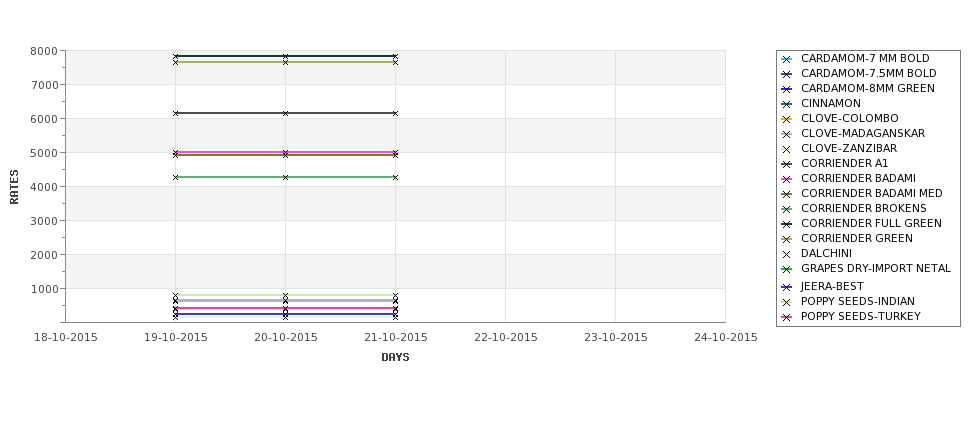
Task: Select the POPPY SEEDS-INDIAN legend entry
Action: [857, 302]
